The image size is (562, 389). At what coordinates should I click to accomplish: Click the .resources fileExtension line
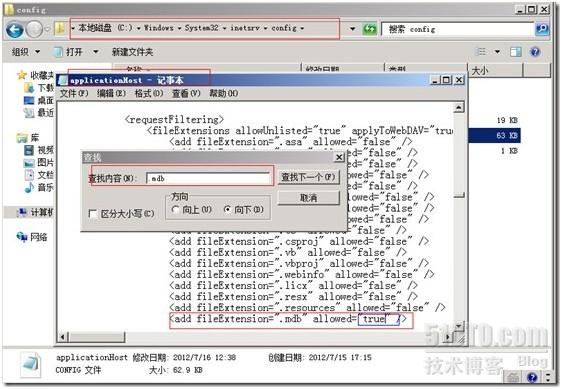(307, 308)
